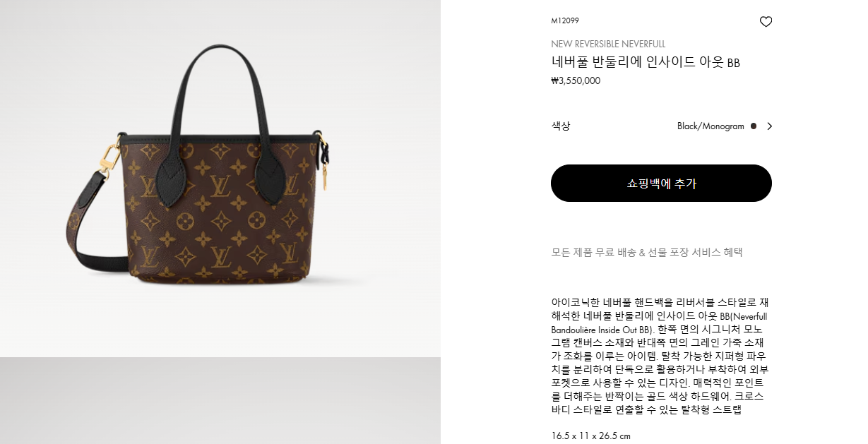Add the bag to wishlist via heart icon
Viewport: 868px width, 444px height.
(766, 22)
